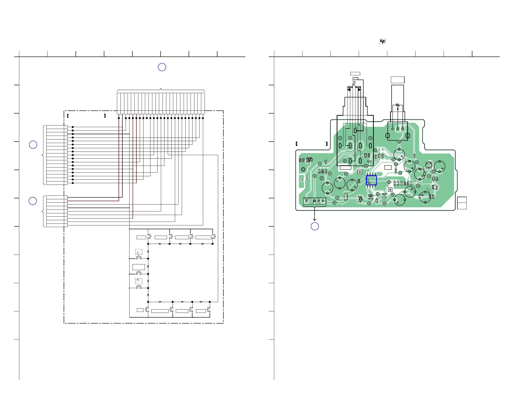Screen dimensions: 532x400
Task: Click the blue circle at the schematic's top
Action: point(162,67)
